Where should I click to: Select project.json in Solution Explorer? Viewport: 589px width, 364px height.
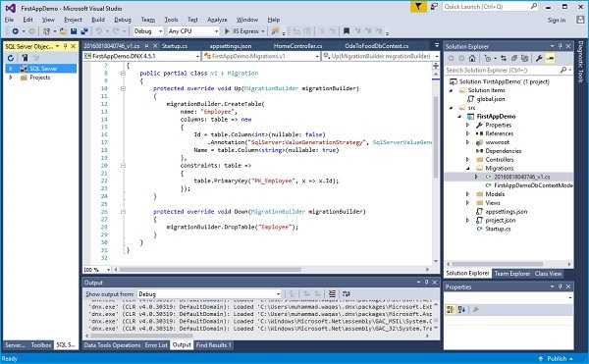click(500, 221)
